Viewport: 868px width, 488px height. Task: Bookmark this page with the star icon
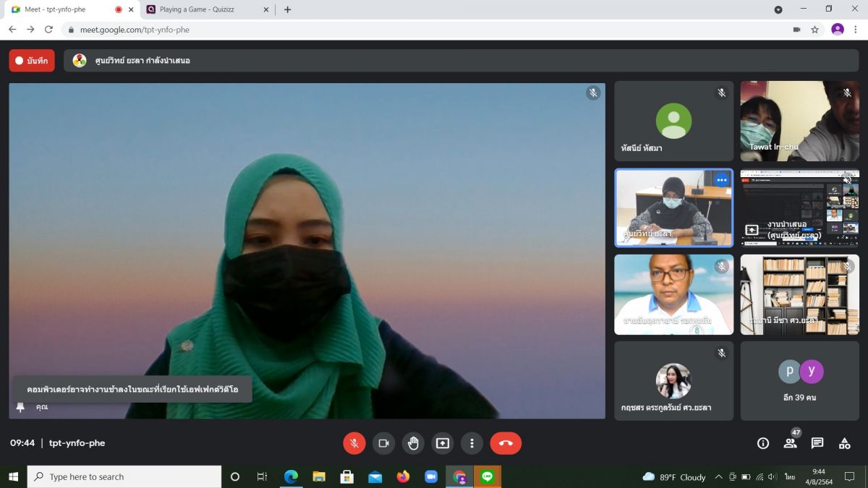815,30
